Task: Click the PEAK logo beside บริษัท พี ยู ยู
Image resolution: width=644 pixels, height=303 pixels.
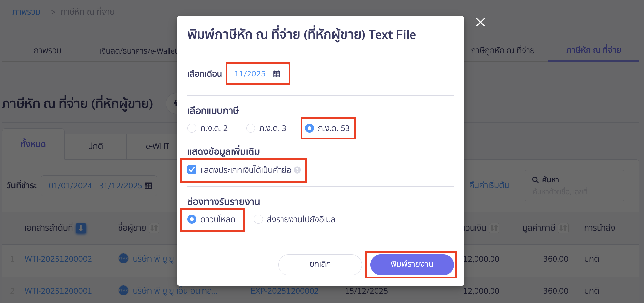Action: coord(123,259)
